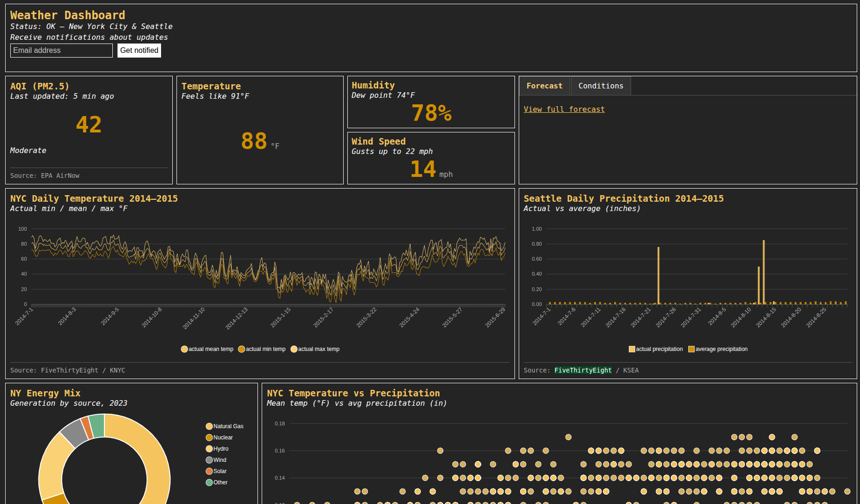Click the AQI value 42

[89, 124]
